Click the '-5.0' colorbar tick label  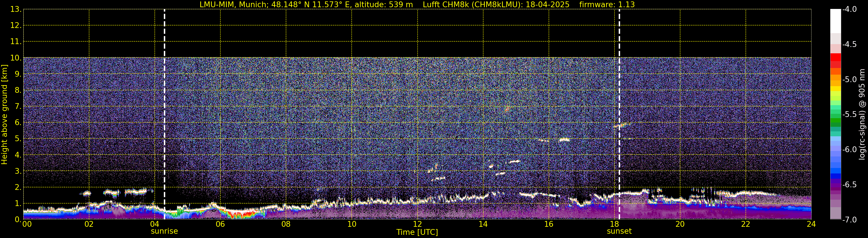(x=849, y=80)
